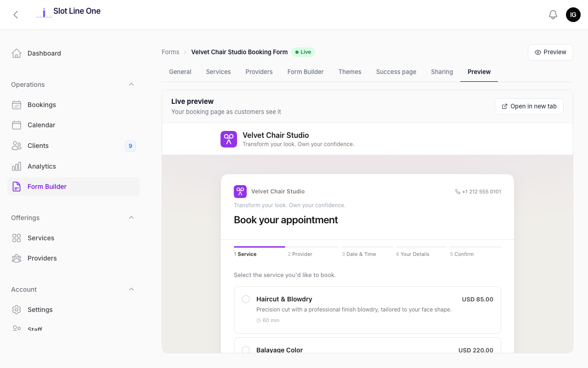Click the step 4 Your Details indicator
Viewport: 588px width, 368px height.
[421, 252]
